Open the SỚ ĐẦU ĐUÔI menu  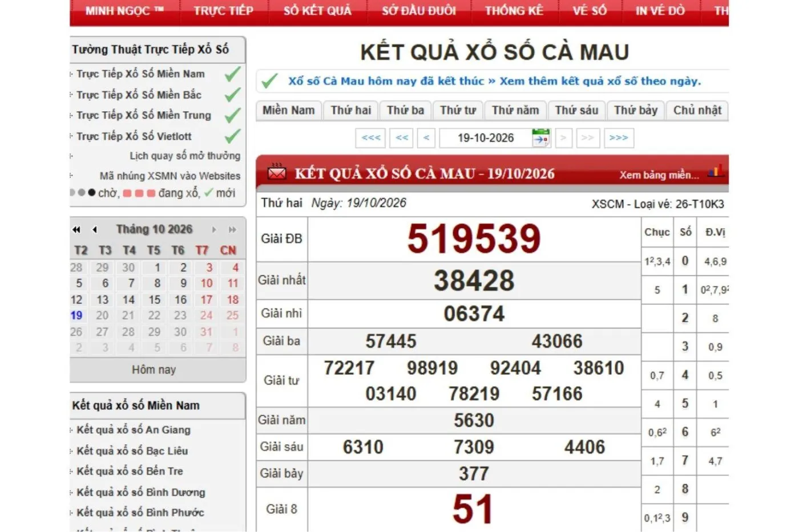point(419,11)
